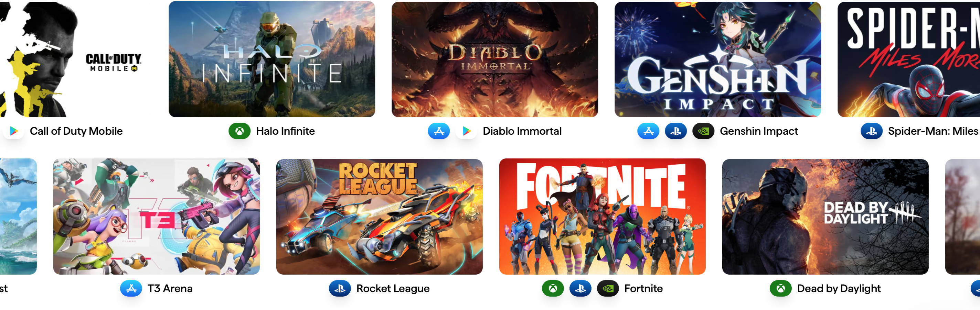Click PlayStation icon beside Genshin Impact
This screenshot has width=980, height=310.
(x=676, y=131)
